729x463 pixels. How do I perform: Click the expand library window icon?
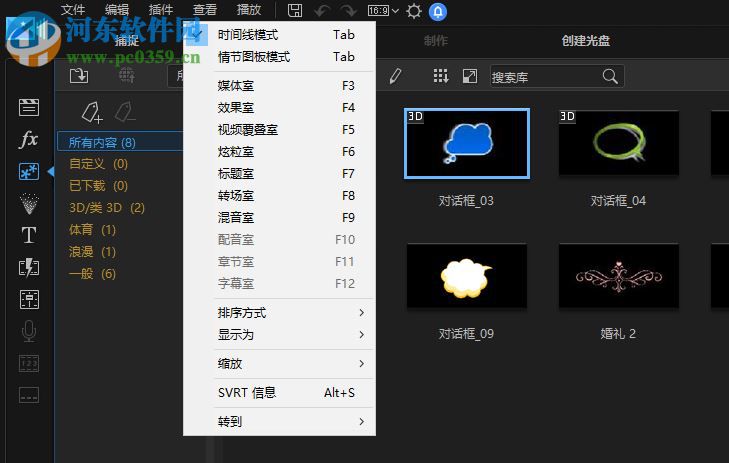[x=470, y=76]
